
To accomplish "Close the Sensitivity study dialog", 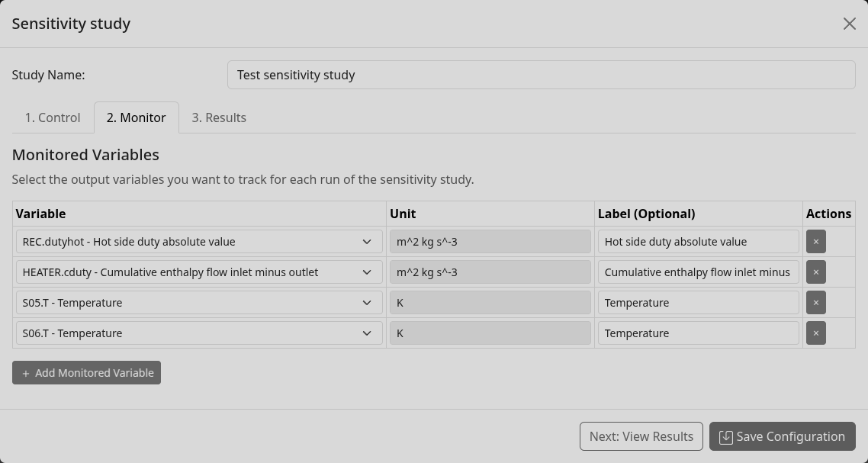I will [849, 24].
